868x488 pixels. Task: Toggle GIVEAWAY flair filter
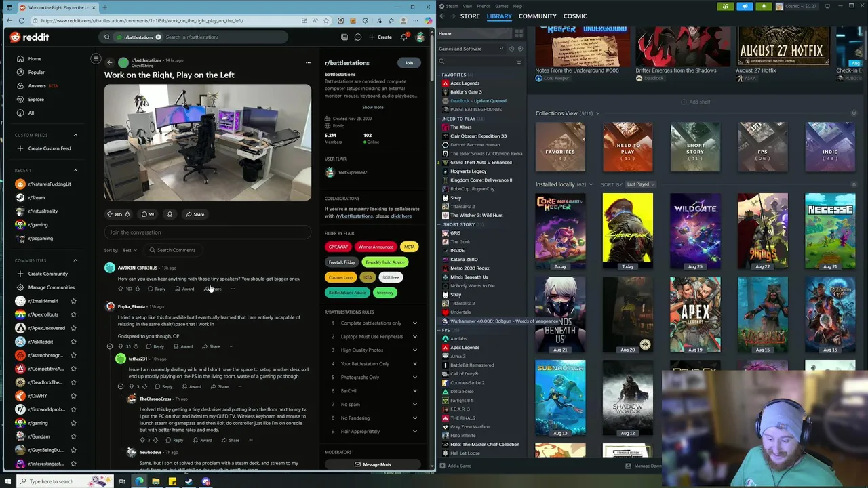click(x=338, y=247)
